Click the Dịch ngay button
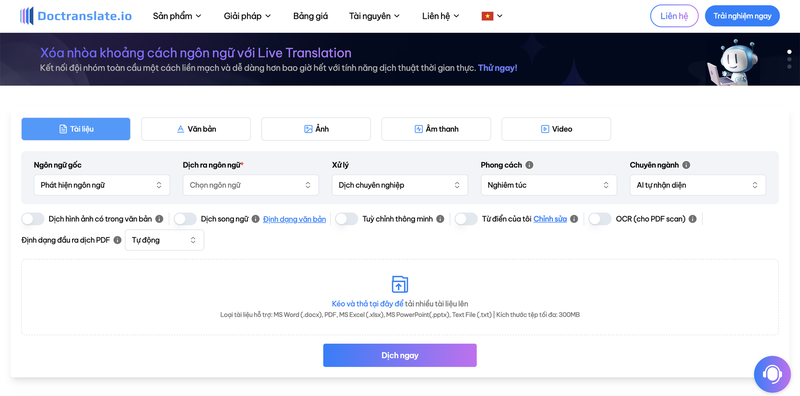Viewport: 800px width, 396px height. pos(399,355)
